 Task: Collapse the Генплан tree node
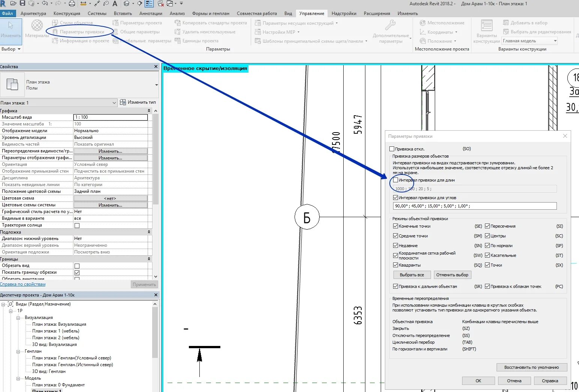[18, 351]
